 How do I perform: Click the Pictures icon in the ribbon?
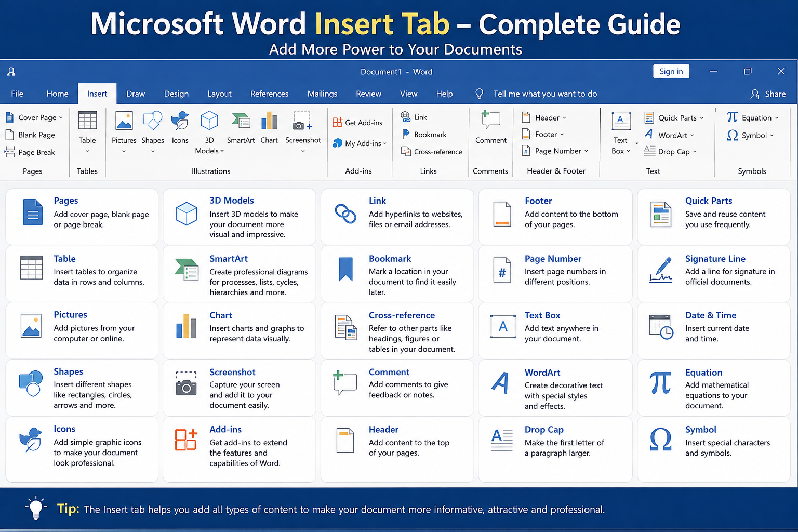point(124,121)
